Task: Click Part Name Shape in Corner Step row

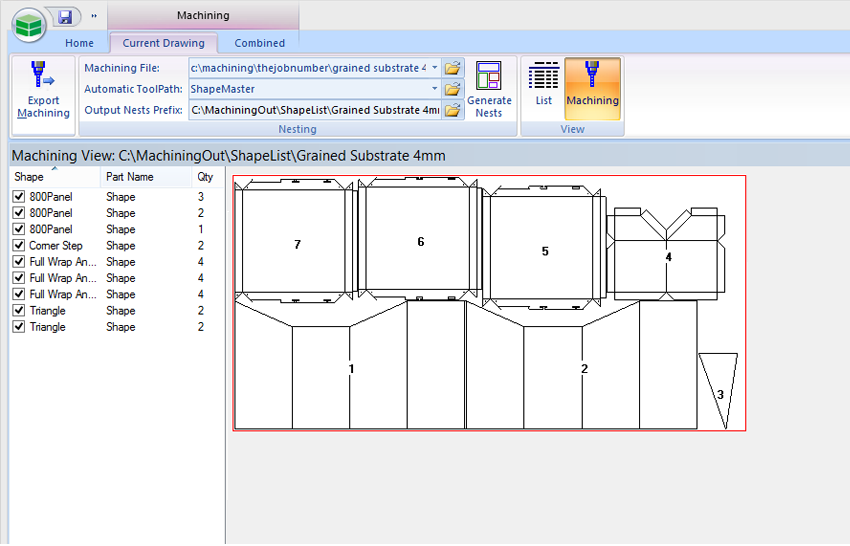Action: [x=120, y=246]
